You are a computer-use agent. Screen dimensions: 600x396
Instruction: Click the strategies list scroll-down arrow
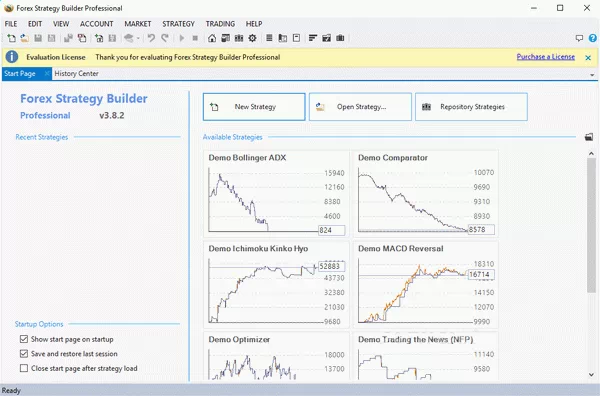[591, 375]
